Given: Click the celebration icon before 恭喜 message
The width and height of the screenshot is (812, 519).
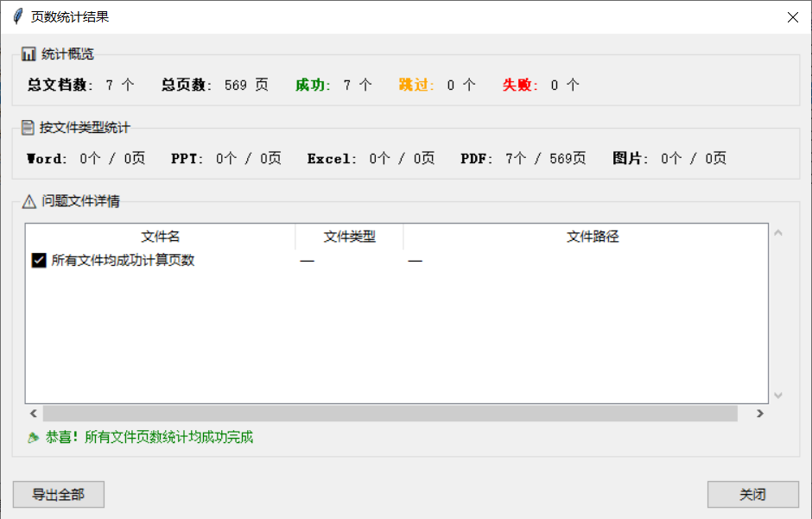Looking at the screenshot, I should tap(33, 438).
